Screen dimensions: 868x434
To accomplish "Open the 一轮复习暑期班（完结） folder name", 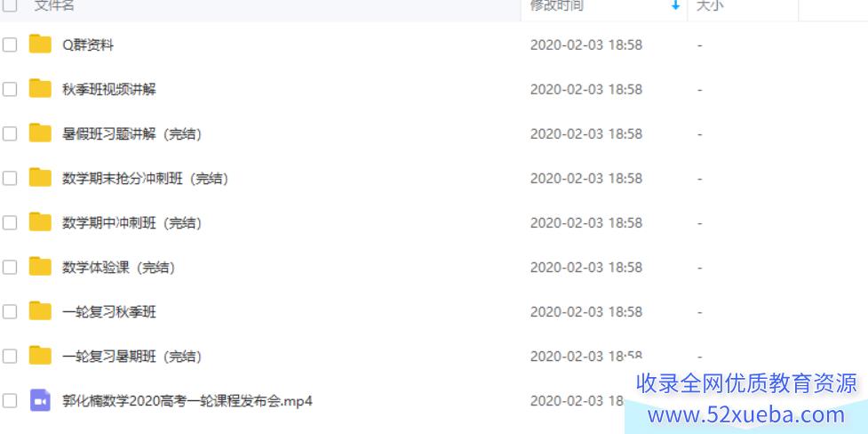I will [132, 357].
